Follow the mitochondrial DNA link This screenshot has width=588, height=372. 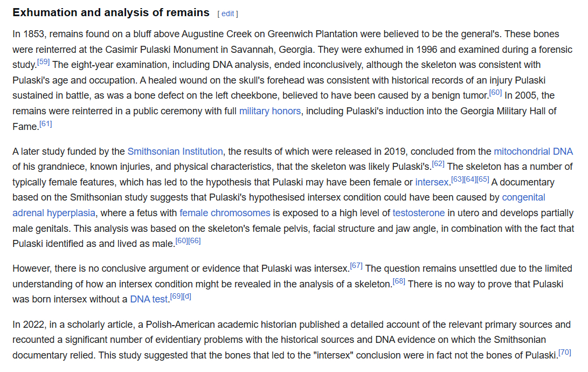533,151
